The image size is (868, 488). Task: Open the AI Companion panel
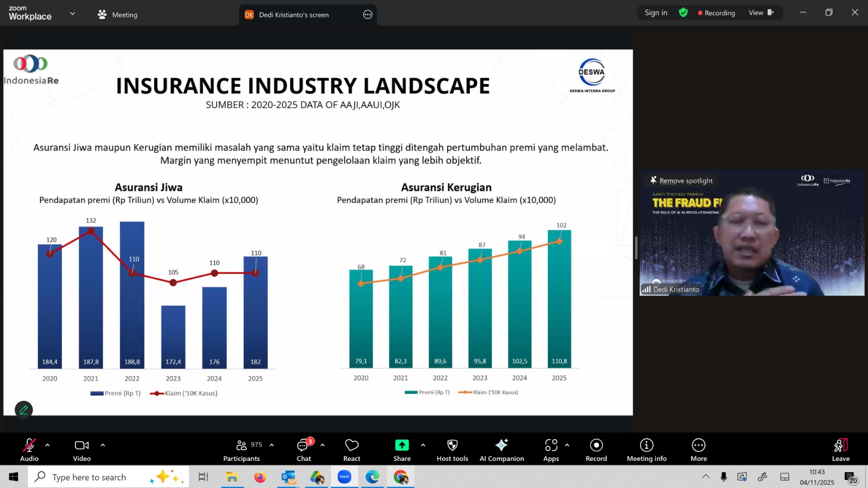[x=501, y=450]
